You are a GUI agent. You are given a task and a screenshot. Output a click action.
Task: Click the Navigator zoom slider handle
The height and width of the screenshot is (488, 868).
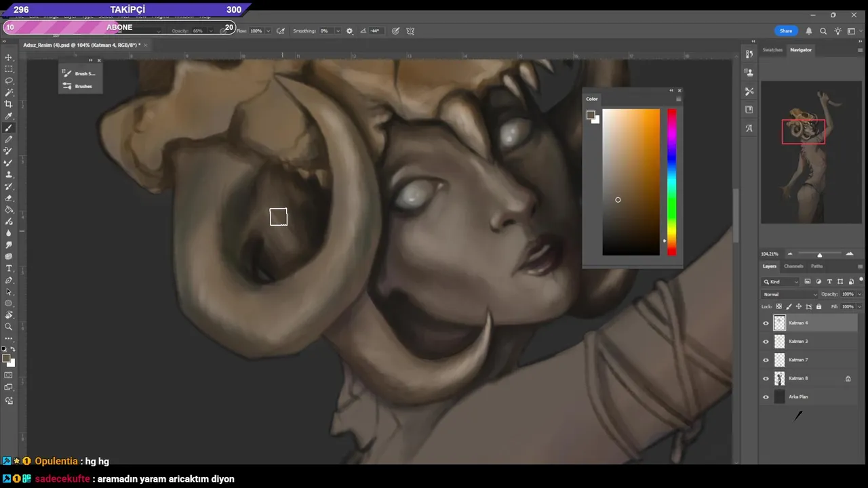point(820,255)
